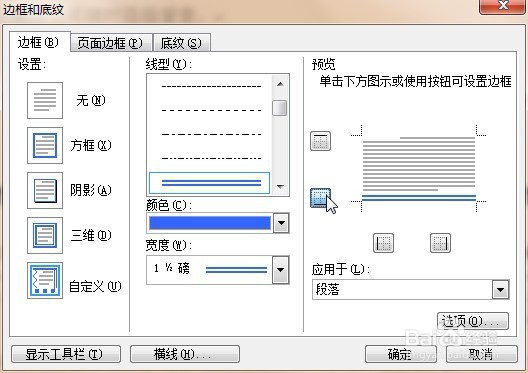This screenshot has height=373, width=528.
Task: Click the 阴影 (A) label
Action: pos(91,190)
